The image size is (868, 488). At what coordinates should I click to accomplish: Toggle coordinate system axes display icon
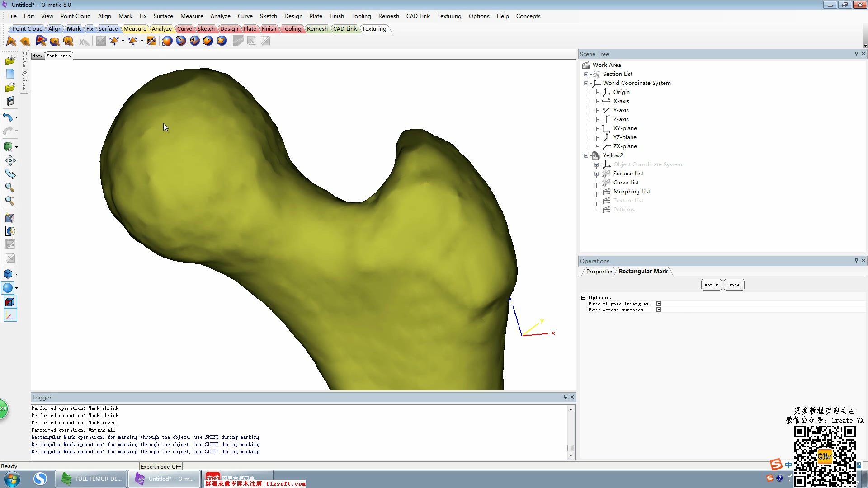click(x=10, y=316)
